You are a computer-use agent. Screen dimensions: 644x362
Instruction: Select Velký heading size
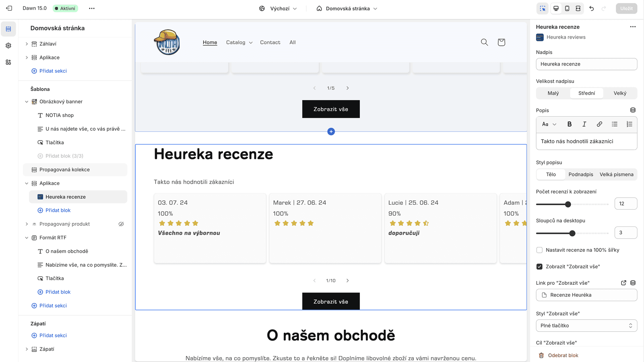coord(619,93)
